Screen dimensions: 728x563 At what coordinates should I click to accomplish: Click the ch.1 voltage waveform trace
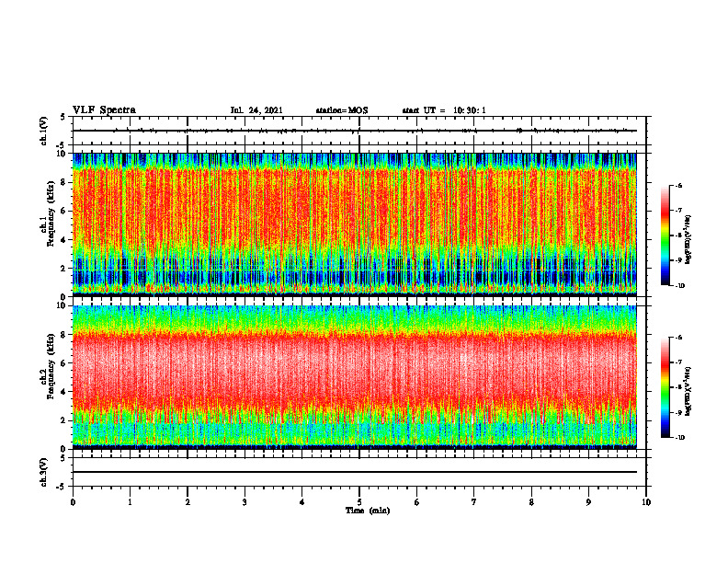[x=355, y=131]
